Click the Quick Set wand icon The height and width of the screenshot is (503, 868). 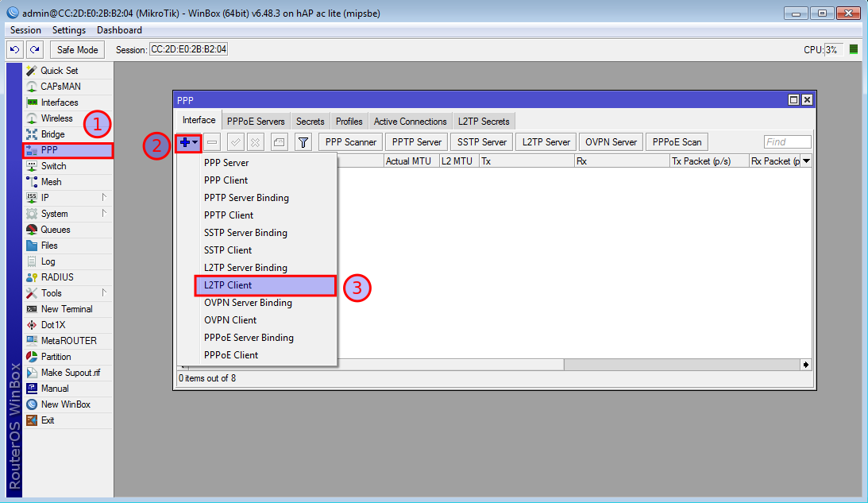tap(32, 71)
